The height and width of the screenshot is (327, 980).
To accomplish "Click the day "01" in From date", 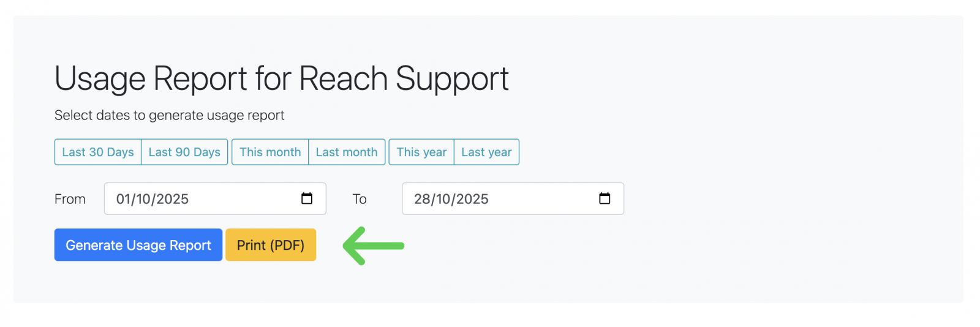I will click(x=124, y=199).
